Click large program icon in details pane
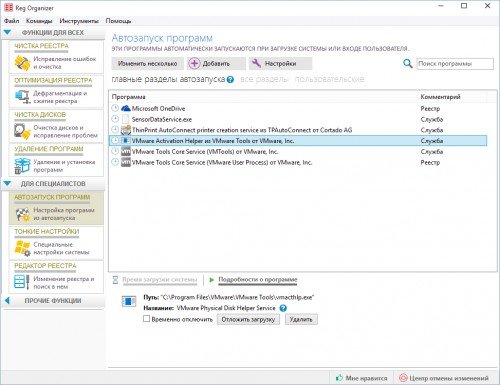This screenshot has height=385, width=500. coord(128,301)
